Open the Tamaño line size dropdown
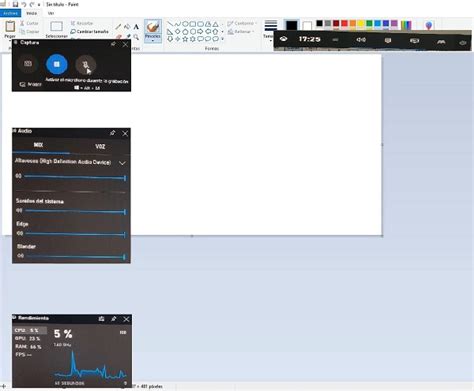The image size is (474, 391). pos(270,30)
